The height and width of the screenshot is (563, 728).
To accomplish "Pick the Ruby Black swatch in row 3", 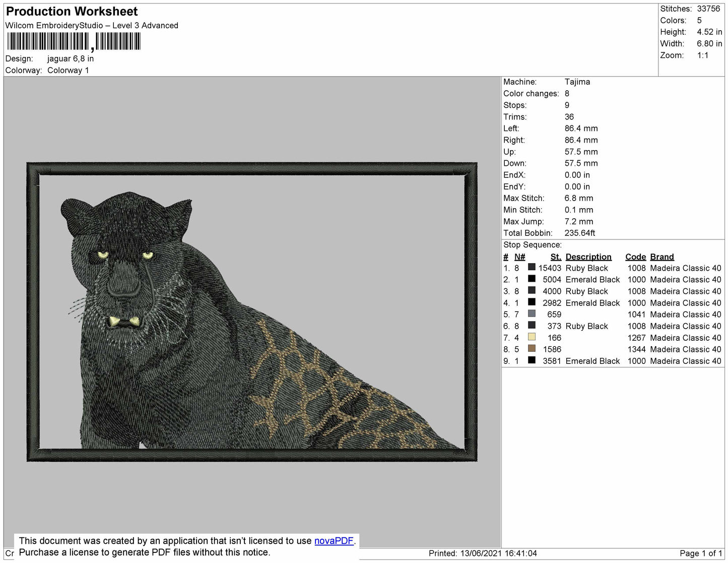I will [x=532, y=290].
